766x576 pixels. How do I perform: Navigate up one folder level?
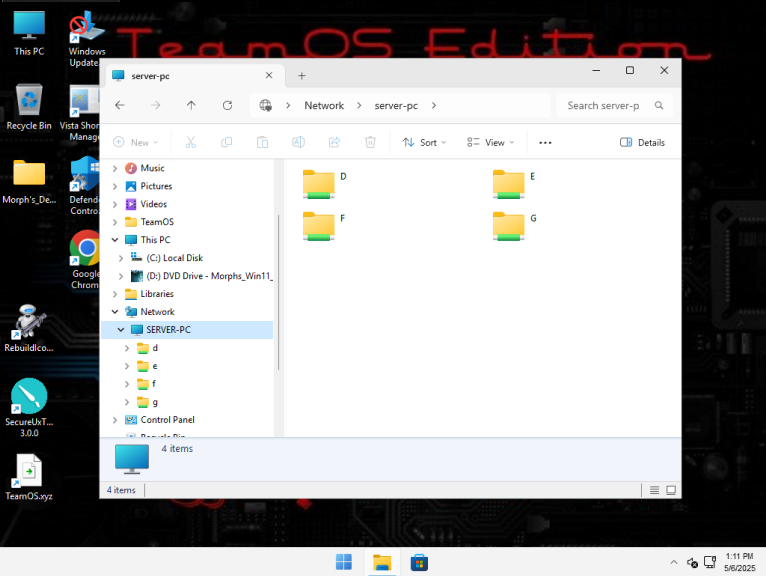click(x=191, y=105)
